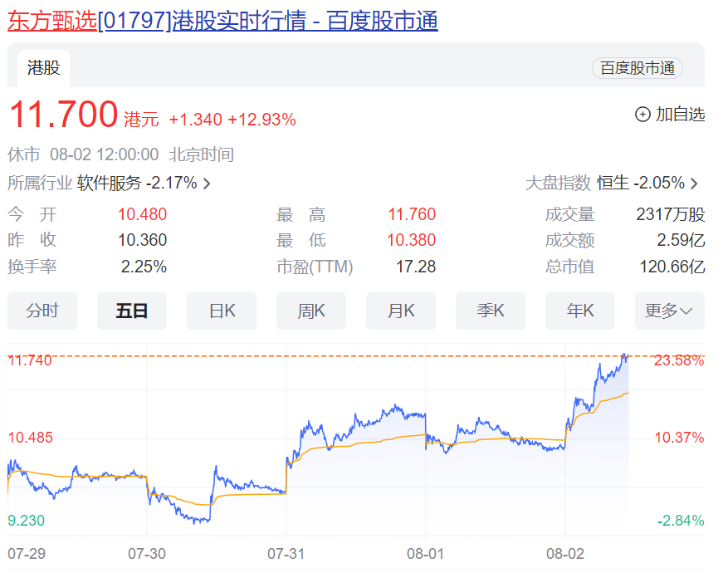The height and width of the screenshot is (573, 728).
Task: Click the 市盈(TTM) value 17.28
Action: point(416,267)
